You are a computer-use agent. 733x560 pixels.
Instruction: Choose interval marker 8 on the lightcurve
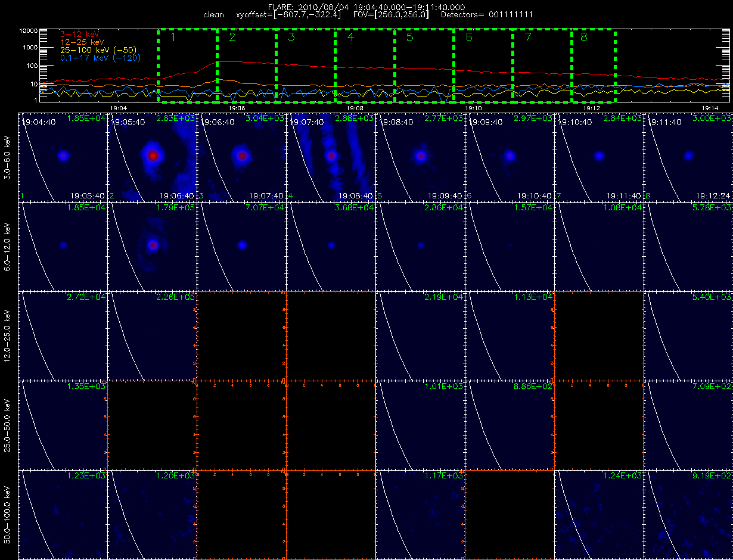click(x=583, y=38)
